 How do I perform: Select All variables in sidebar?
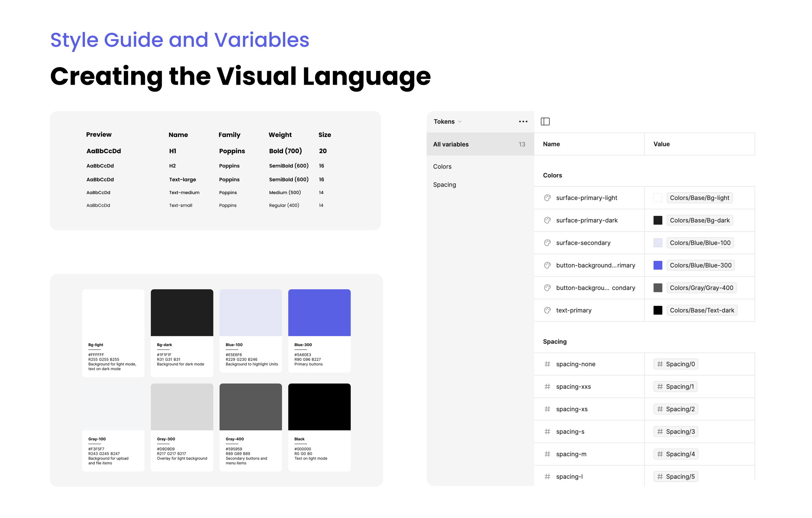450,144
